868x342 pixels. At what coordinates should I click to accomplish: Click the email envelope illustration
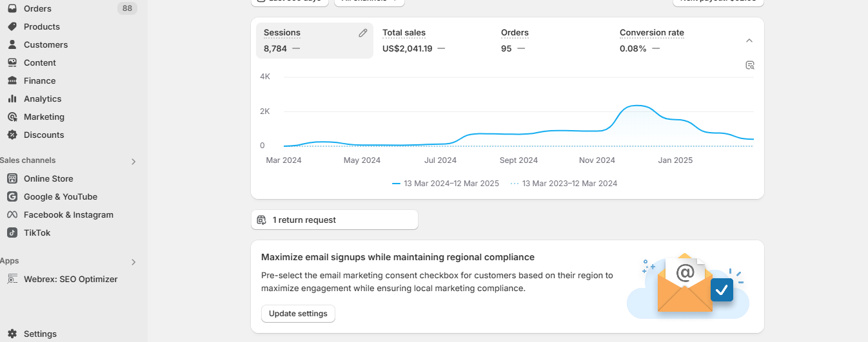point(688,286)
